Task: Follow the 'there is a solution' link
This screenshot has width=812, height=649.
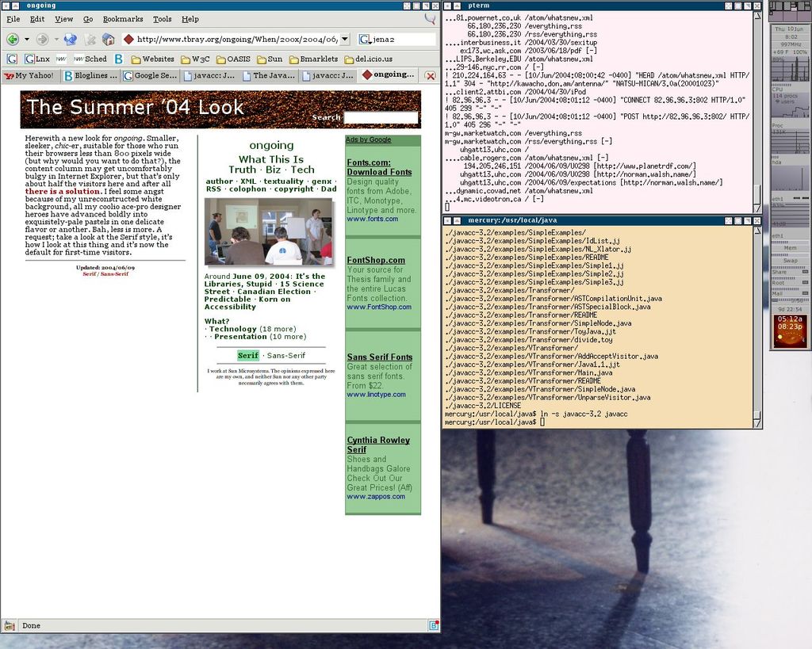Action: tap(62, 191)
